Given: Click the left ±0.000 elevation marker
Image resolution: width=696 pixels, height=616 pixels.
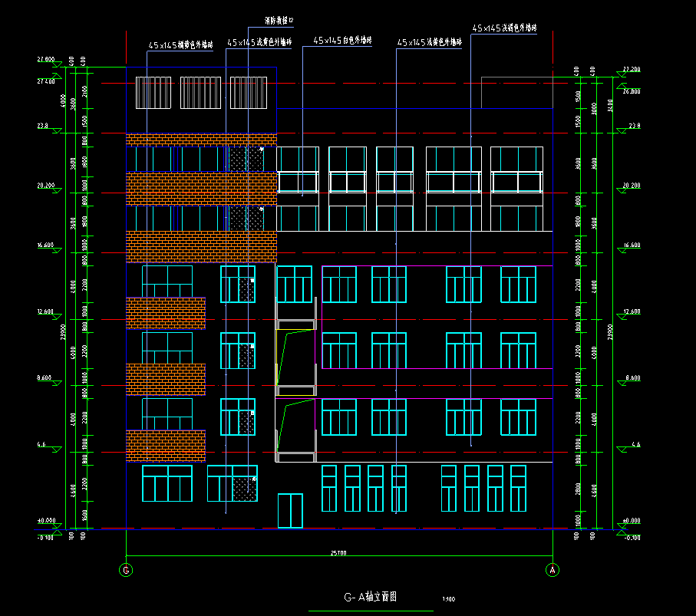Looking at the screenshot, I should click(x=45, y=521).
